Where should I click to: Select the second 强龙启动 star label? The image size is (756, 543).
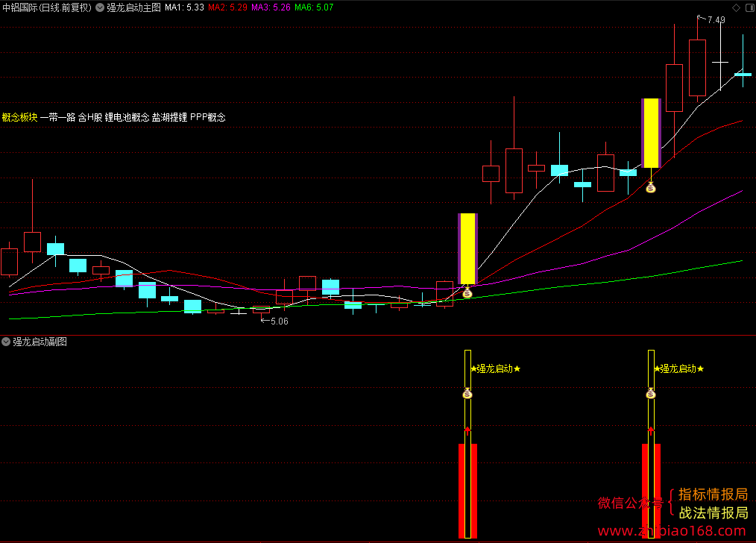(679, 369)
